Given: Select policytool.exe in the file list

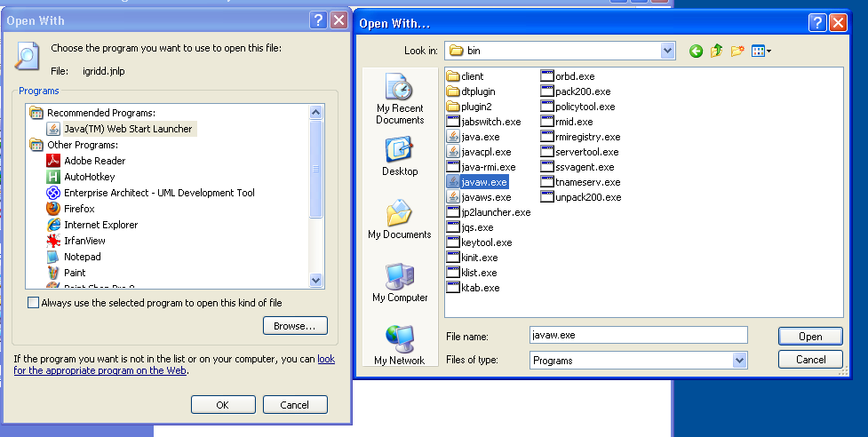Looking at the screenshot, I should tap(578, 107).
